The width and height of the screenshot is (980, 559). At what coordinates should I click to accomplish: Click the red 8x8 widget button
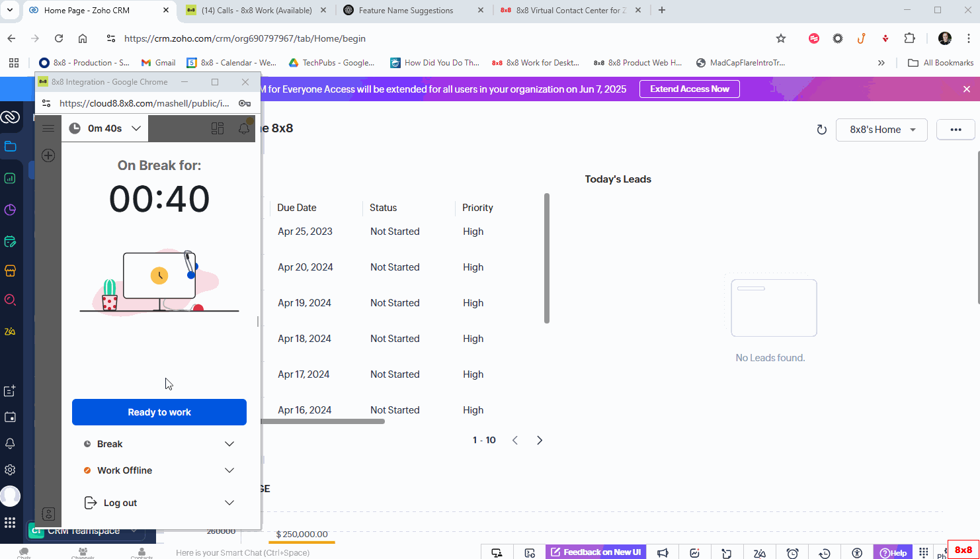pos(963,550)
